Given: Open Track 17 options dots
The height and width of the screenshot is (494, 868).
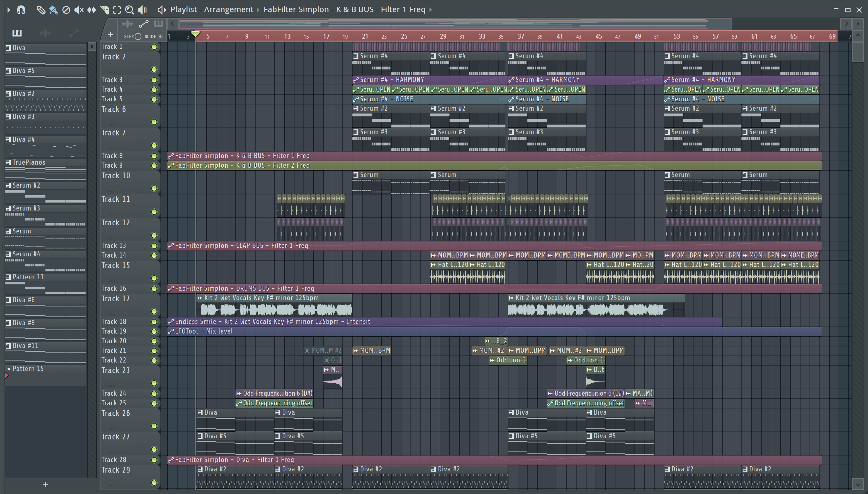Looking at the screenshot, I should pyautogui.click(x=112, y=314).
